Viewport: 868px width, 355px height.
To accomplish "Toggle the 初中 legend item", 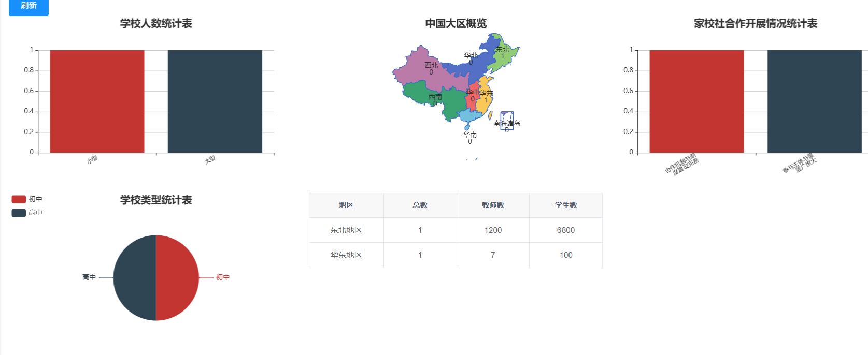I will [27, 199].
